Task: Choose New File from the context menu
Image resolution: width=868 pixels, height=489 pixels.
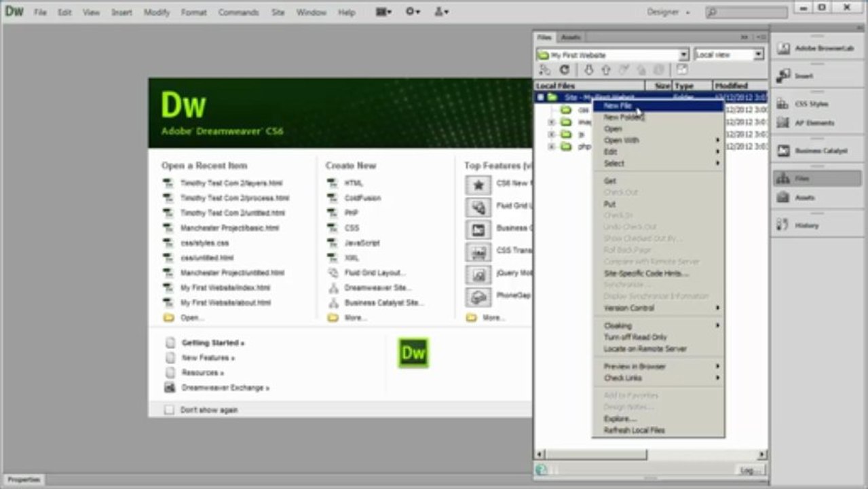Action: [657, 106]
